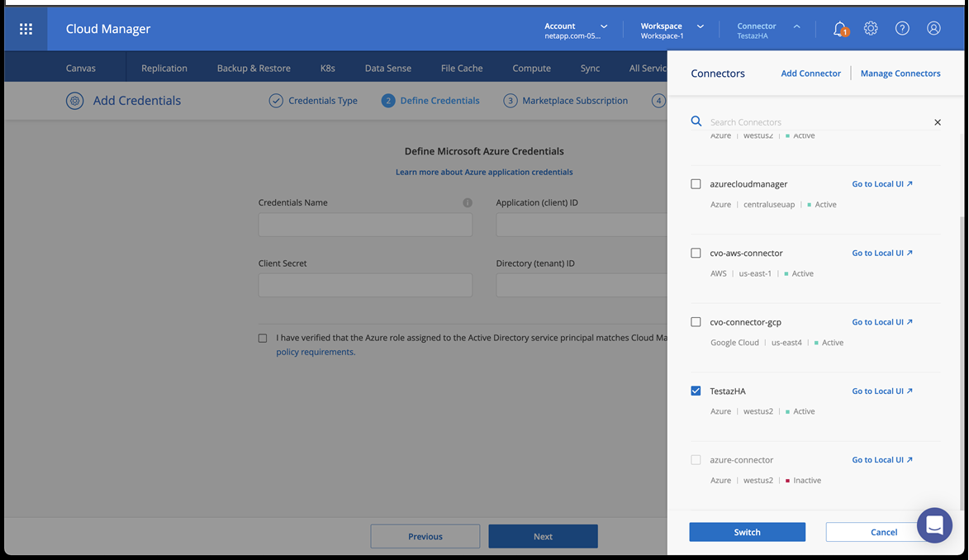Open the app grid launcher icon

26,29
